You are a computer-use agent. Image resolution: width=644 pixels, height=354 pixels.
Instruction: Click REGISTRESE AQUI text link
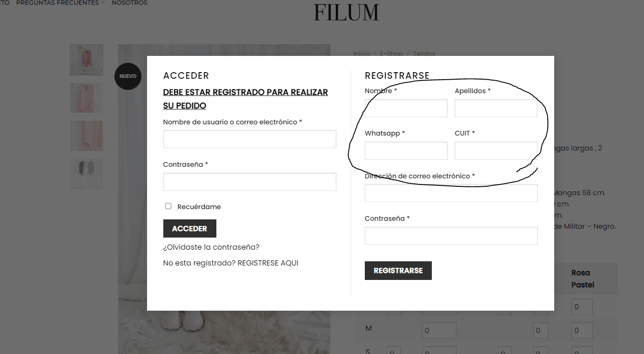268,263
